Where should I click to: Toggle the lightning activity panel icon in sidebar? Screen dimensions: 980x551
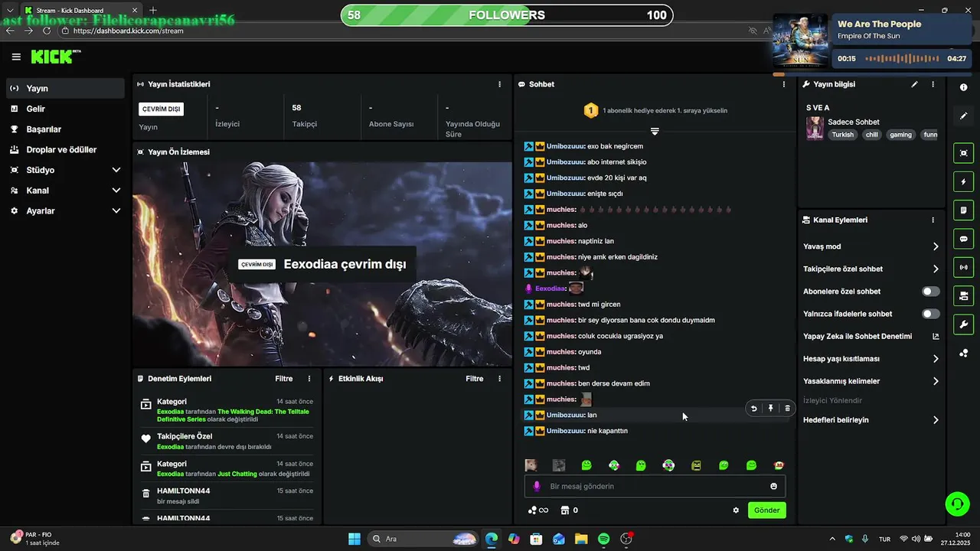click(963, 182)
